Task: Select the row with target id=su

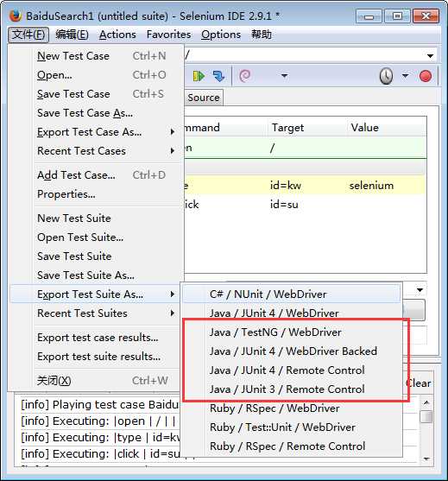Action: pos(305,205)
